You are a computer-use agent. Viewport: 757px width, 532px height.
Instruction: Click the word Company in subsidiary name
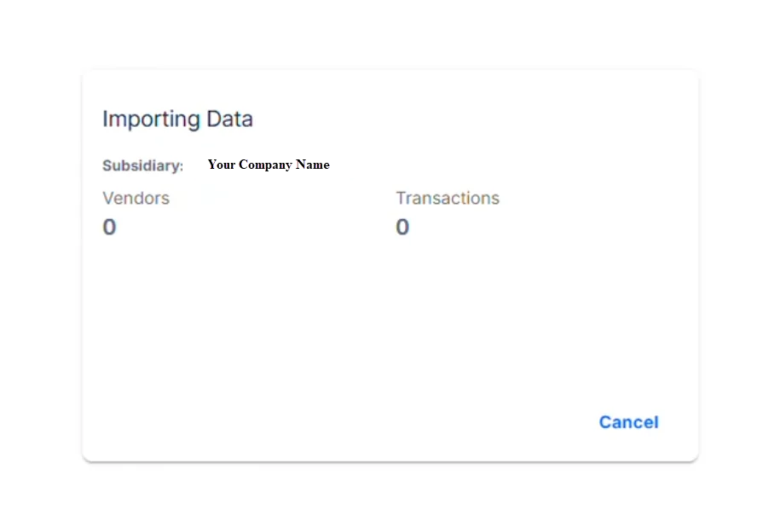pyautogui.click(x=265, y=165)
